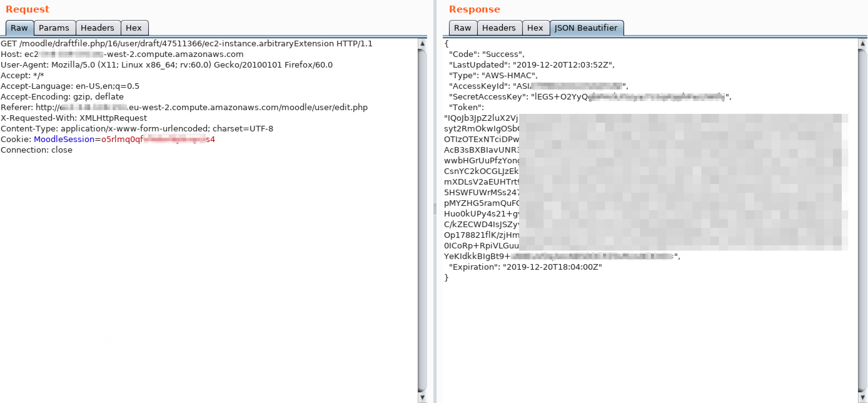Switch to the Request Headers tab
The width and height of the screenshot is (868, 403).
point(98,28)
